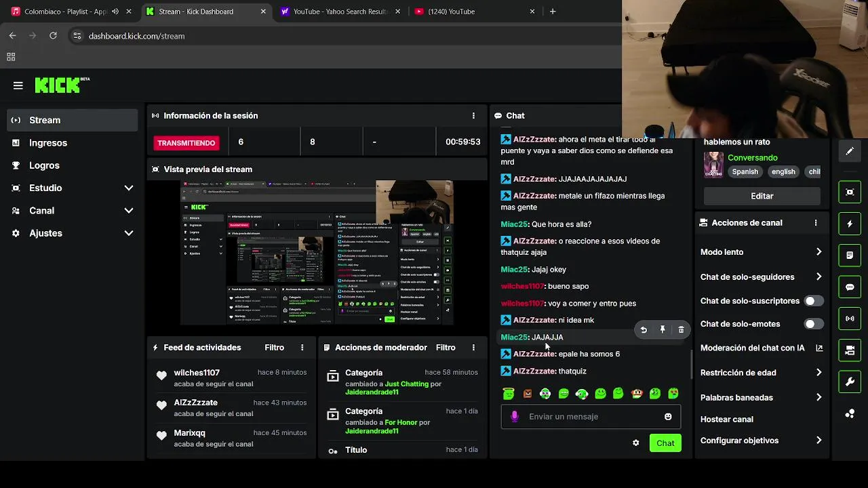The height and width of the screenshot is (488, 868).
Task: Pin the Miac25 JAJAJJA message
Action: (663, 330)
